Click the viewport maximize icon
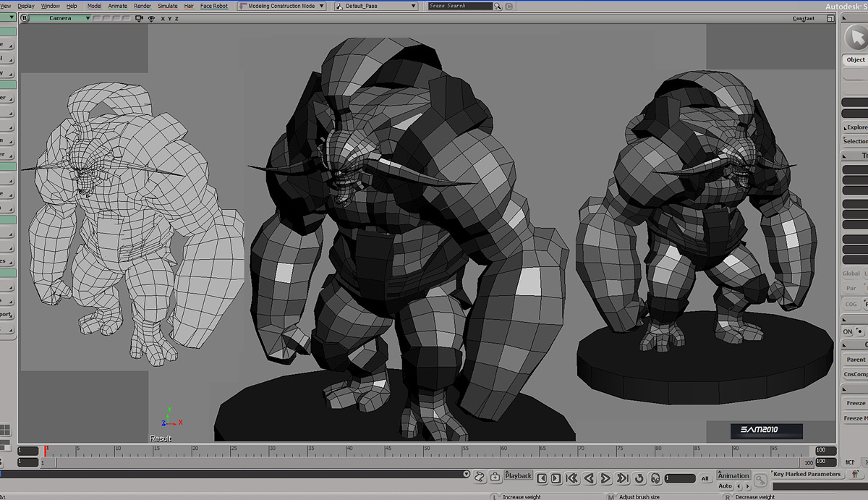 tap(830, 19)
